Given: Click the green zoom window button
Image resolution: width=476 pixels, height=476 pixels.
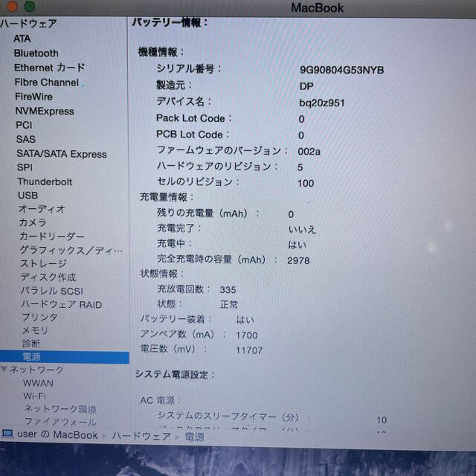Looking at the screenshot, I should coord(30,7).
